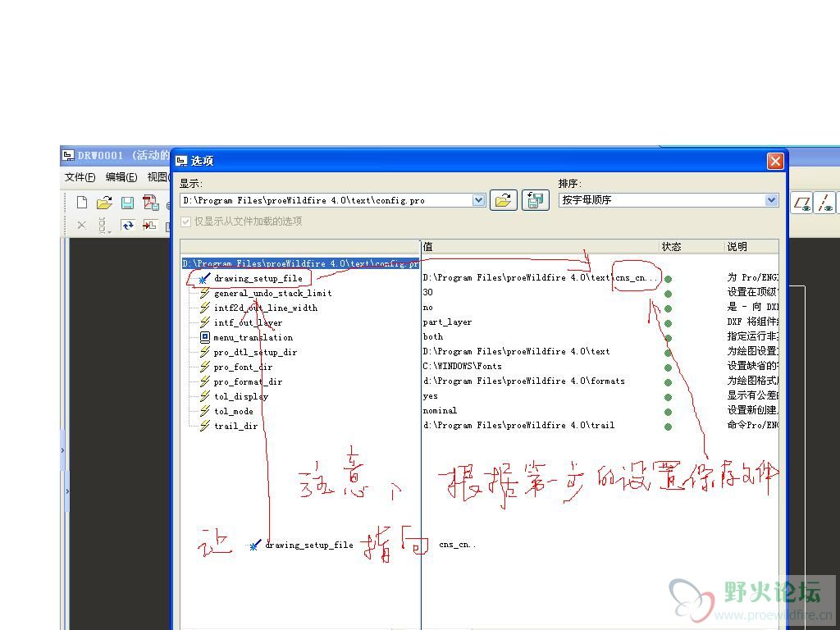
Task: Save with the main toolbar floppy disk icon
Action: 127,203
